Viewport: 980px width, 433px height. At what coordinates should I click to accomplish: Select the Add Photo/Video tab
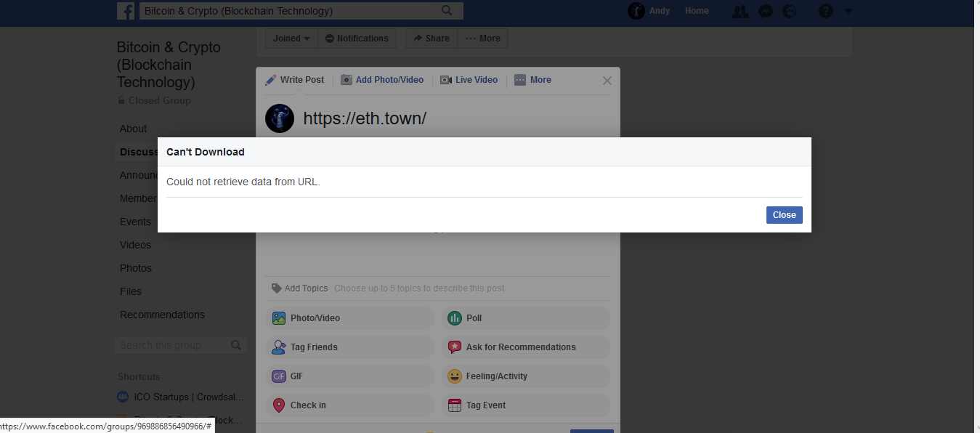(x=382, y=80)
